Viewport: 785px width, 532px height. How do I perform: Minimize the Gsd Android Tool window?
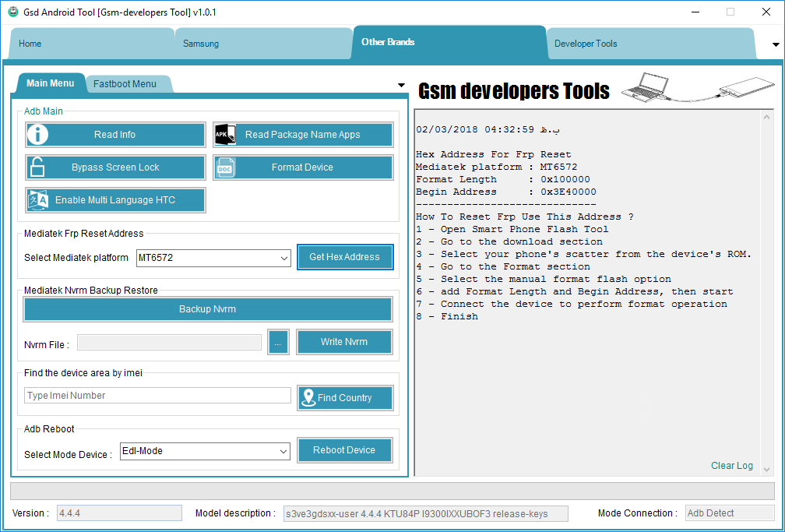pyautogui.click(x=695, y=12)
